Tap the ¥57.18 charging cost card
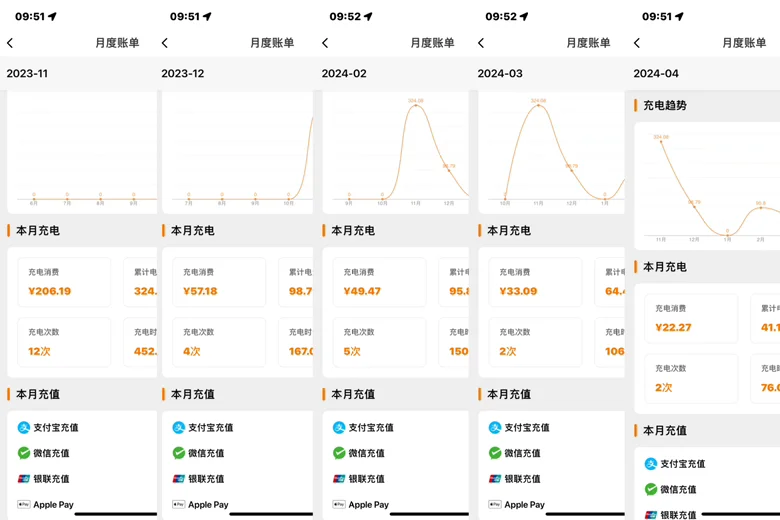 point(219,282)
